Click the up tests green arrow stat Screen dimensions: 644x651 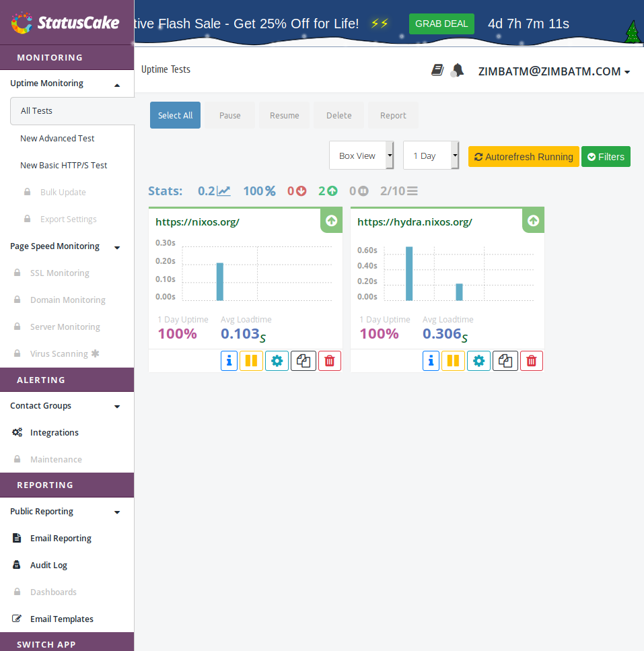coord(328,191)
